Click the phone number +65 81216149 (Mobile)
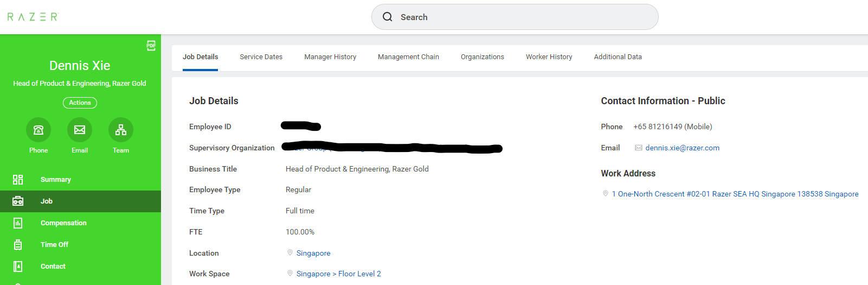 [x=673, y=126]
